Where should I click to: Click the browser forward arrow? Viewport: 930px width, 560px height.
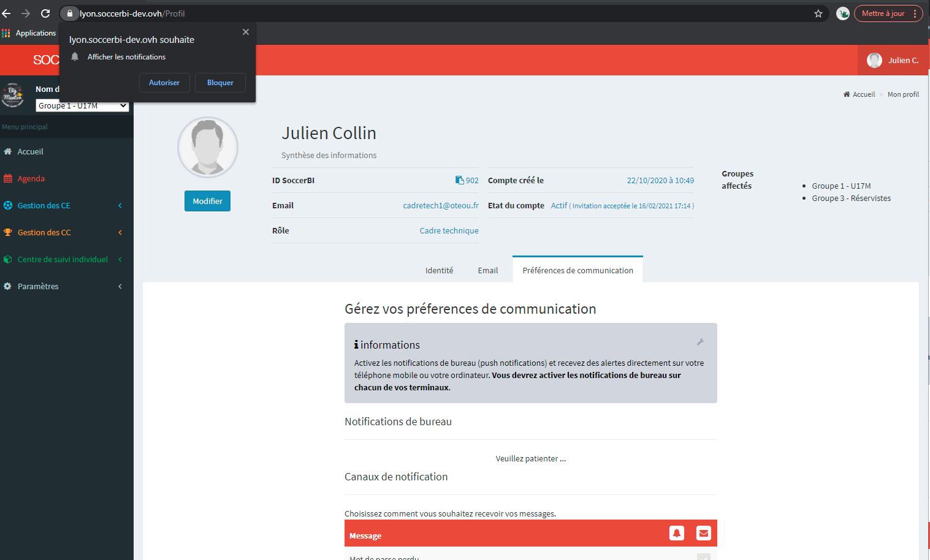(x=26, y=13)
